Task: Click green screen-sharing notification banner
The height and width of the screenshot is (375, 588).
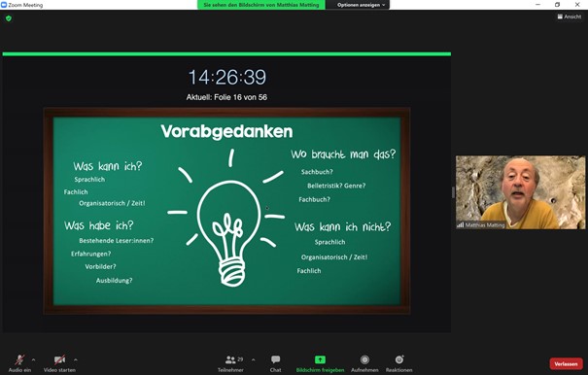Action: (x=261, y=5)
